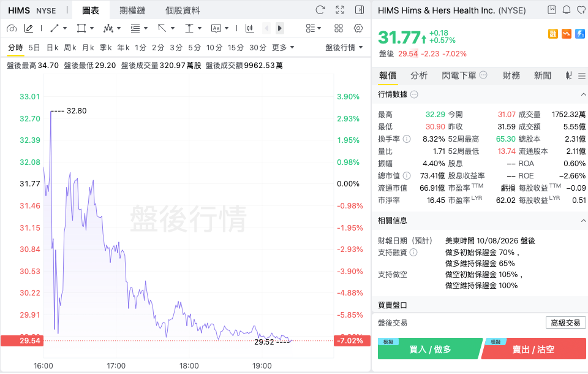Viewport: 588px width, 374px height.
Task: Open the notes bookmark icon for HIMS
Action: [552, 10]
